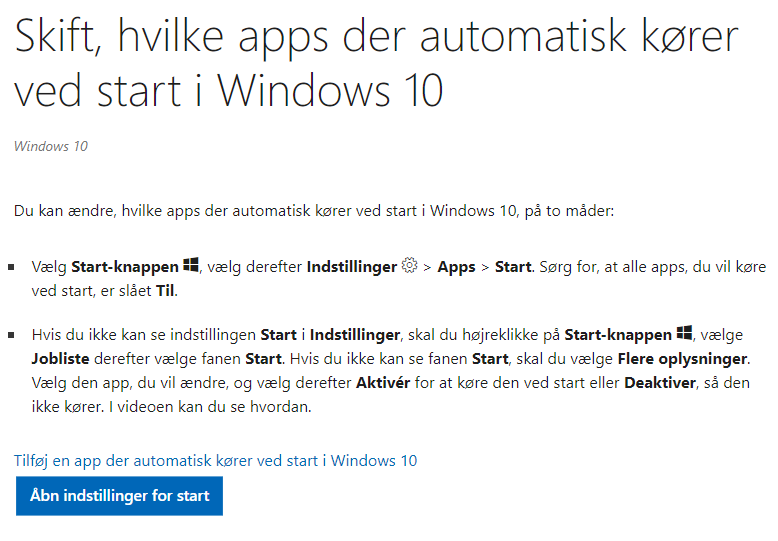Click the page heading Skift, hvilke apps
Image resolution: width=778 pixels, height=541 pixels.
(376, 63)
